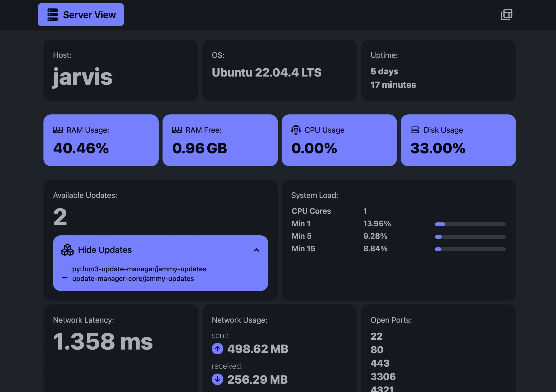Select the CPU Usage processor icon
This screenshot has height=392, width=556.
(296, 130)
